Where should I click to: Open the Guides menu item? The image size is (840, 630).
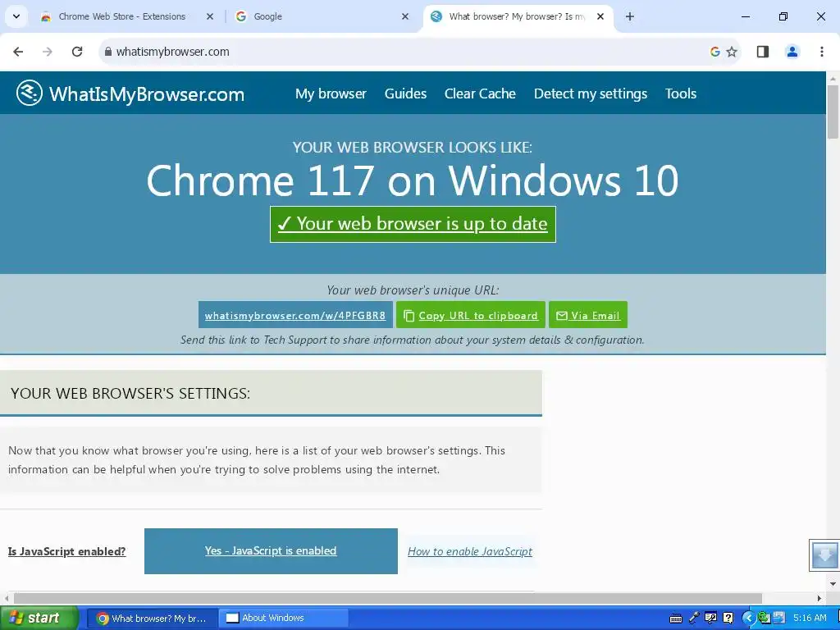click(405, 94)
